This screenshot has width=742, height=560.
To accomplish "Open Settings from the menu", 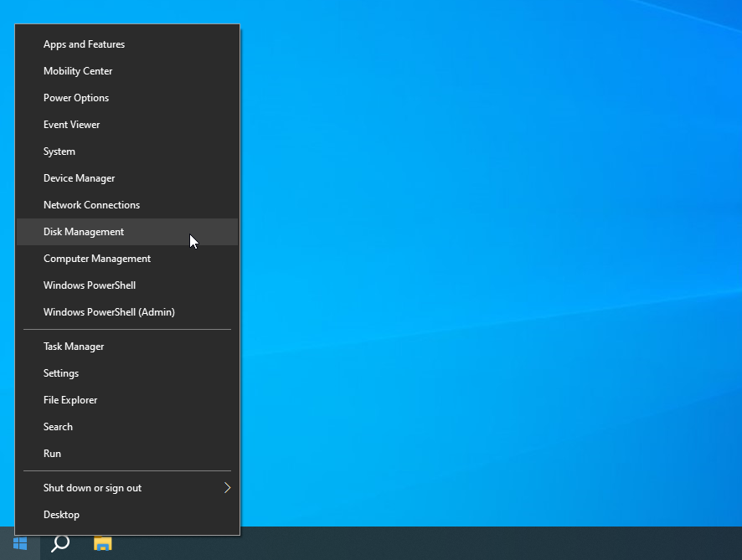I will point(127,373).
